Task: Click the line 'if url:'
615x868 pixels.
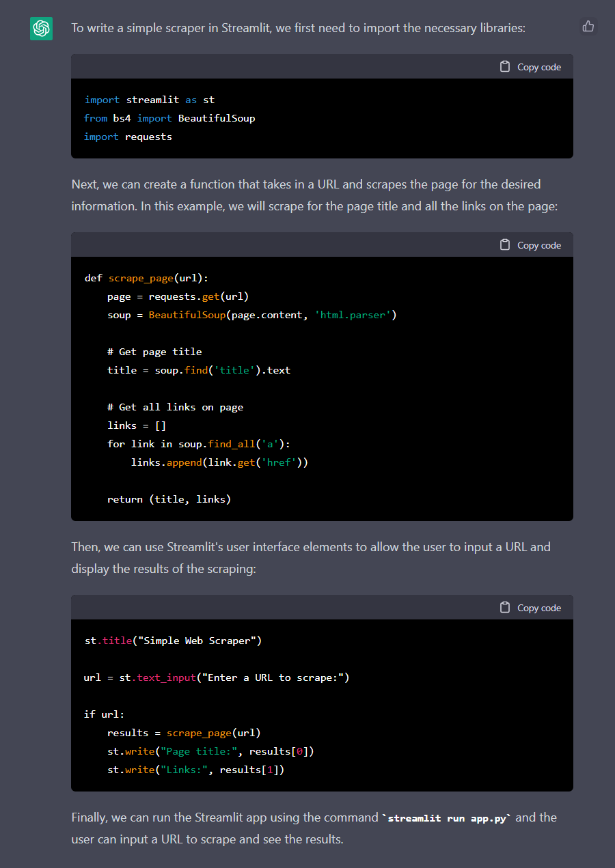Action: click(105, 714)
